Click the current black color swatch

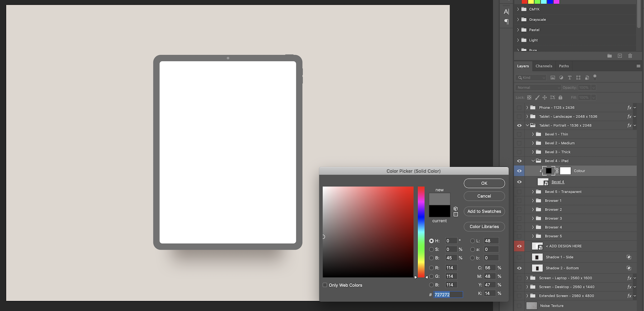coord(439,211)
